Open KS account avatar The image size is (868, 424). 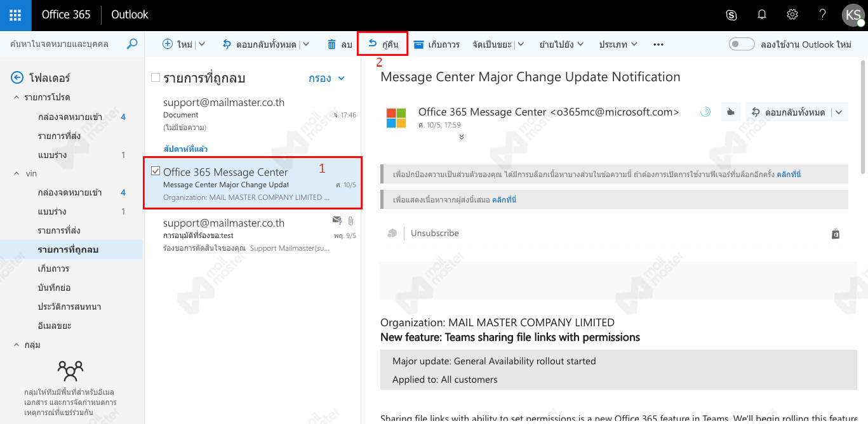tap(853, 15)
